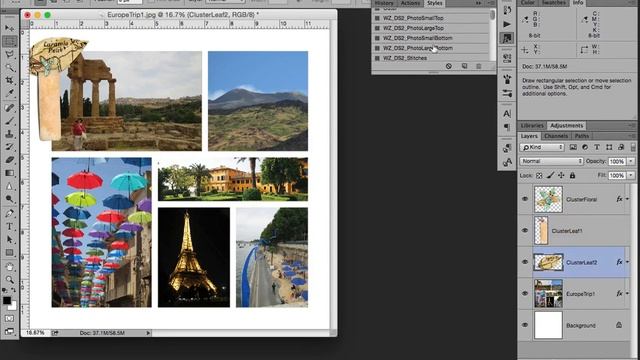This screenshot has height=360, width=640.
Task: Toggle lock transparent pixels
Action: (x=539, y=176)
